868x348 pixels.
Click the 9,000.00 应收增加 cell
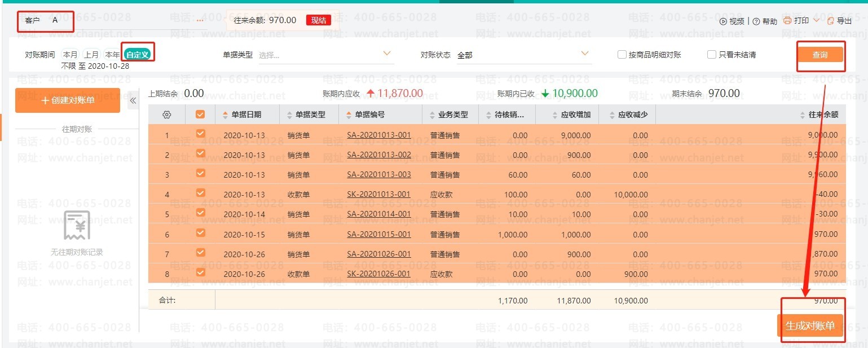coord(576,135)
